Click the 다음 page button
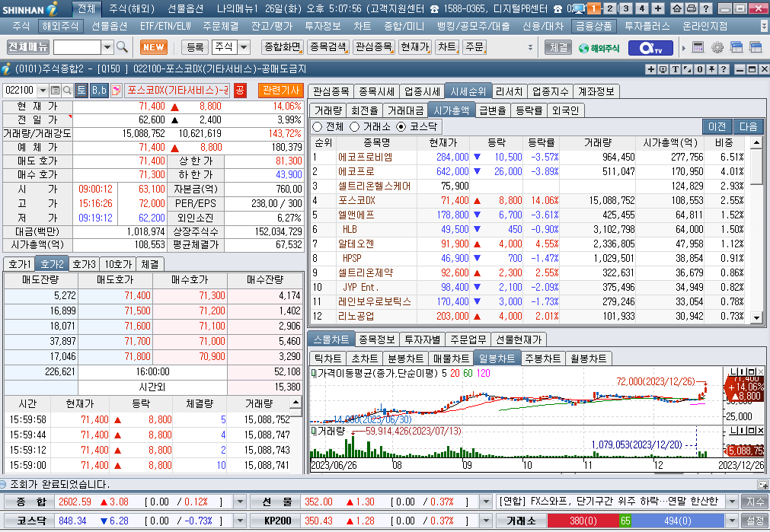770x532 pixels. 749,126
